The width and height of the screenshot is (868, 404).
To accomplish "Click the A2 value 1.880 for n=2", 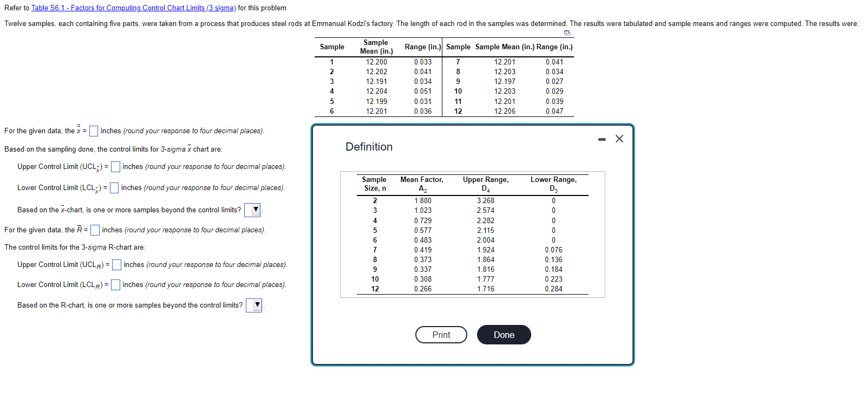I will coord(423,200).
